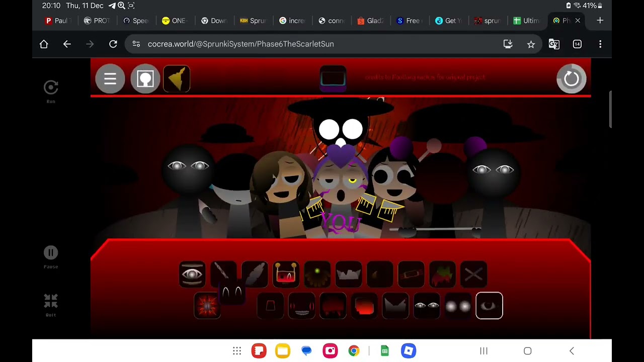Image resolution: width=644 pixels, height=362 pixels.
Task: Switch to the PROT browser tab
Action: coord(96,21)
